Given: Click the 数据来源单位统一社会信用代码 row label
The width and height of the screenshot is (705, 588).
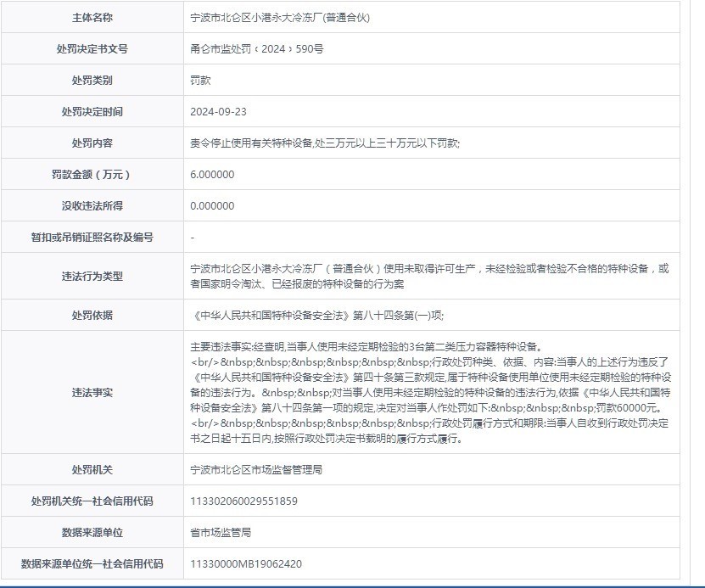Looking at the screenshot, I should click(92, 564).
